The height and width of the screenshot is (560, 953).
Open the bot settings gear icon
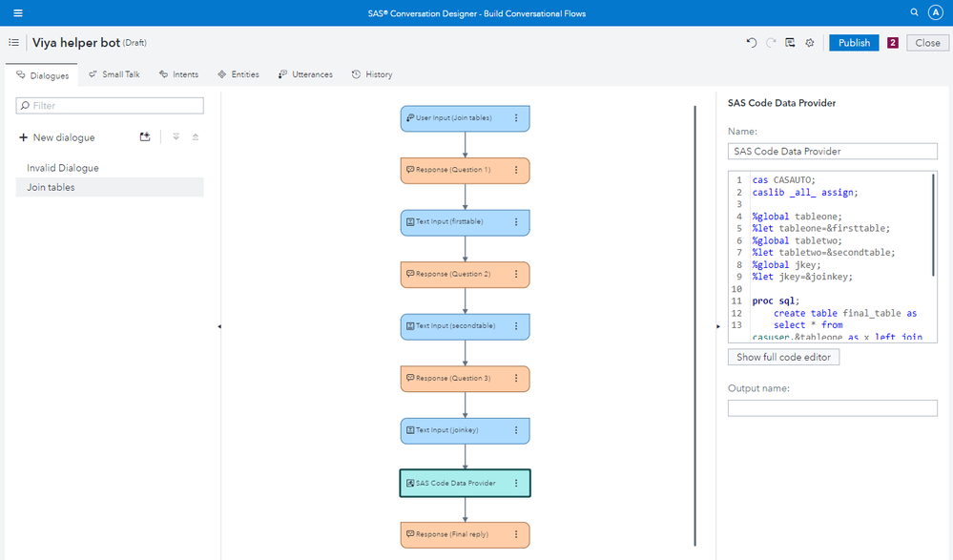809,43
